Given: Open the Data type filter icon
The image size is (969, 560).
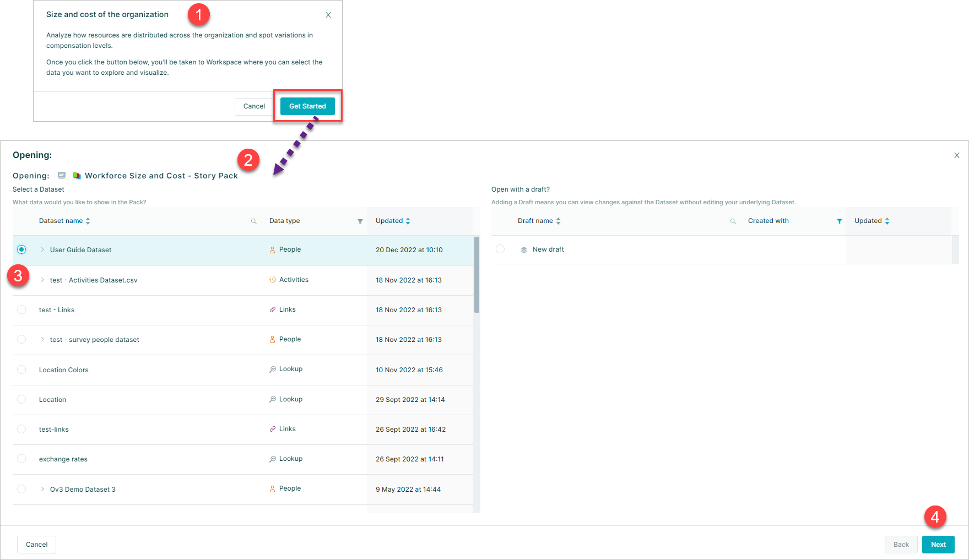Looking at the screenshot, I should pos(360,221).
